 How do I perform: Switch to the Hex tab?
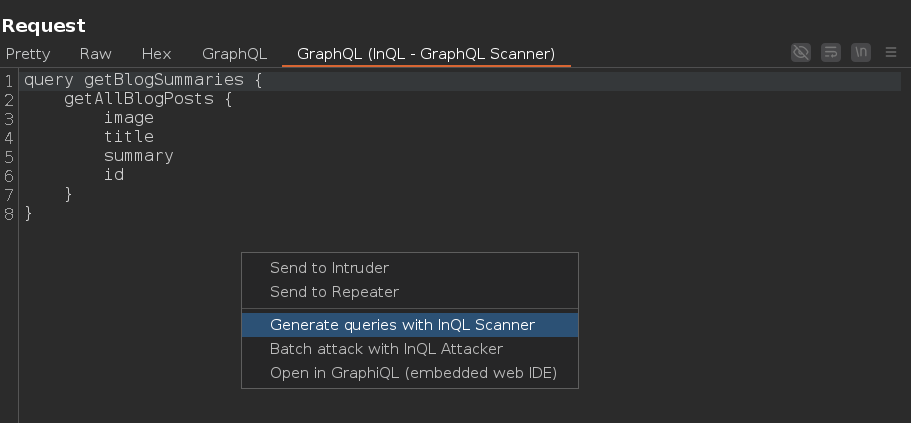(156, 53)
